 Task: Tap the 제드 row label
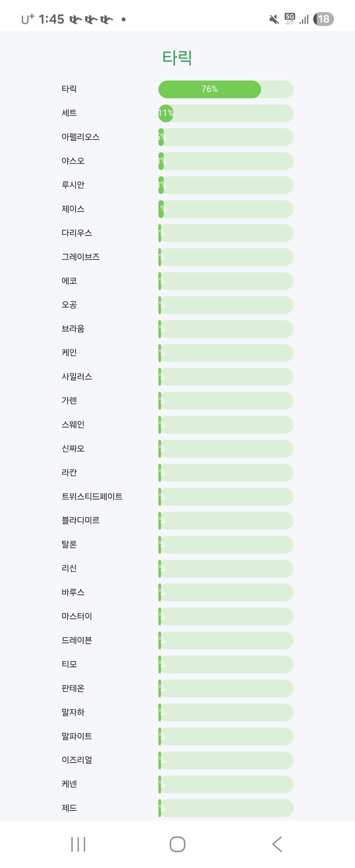69,808
